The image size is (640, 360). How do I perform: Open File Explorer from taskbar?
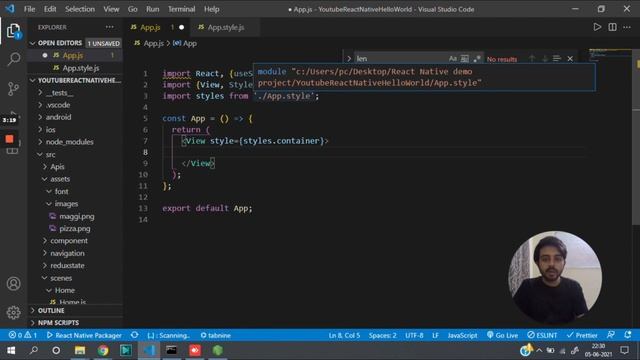[80, 350]
